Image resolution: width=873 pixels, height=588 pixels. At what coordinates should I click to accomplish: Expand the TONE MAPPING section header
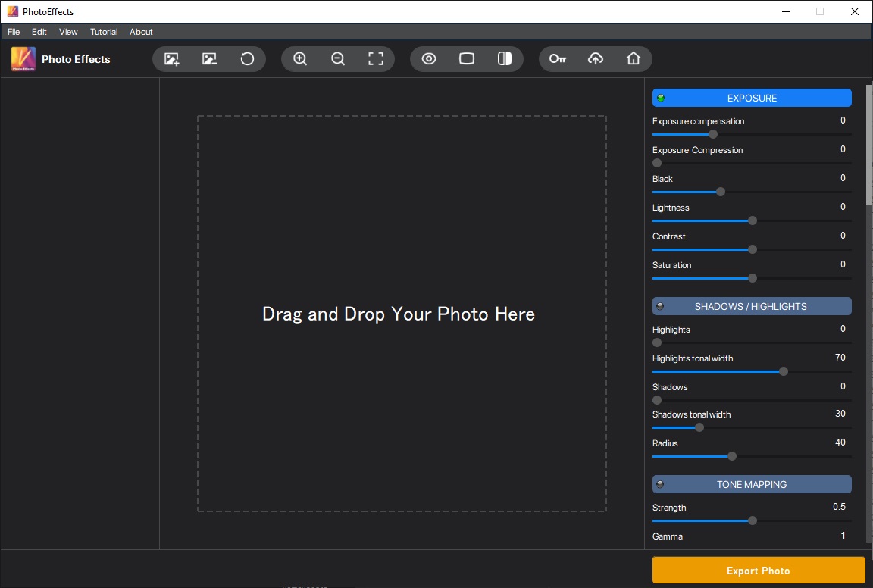coord(752,484)
